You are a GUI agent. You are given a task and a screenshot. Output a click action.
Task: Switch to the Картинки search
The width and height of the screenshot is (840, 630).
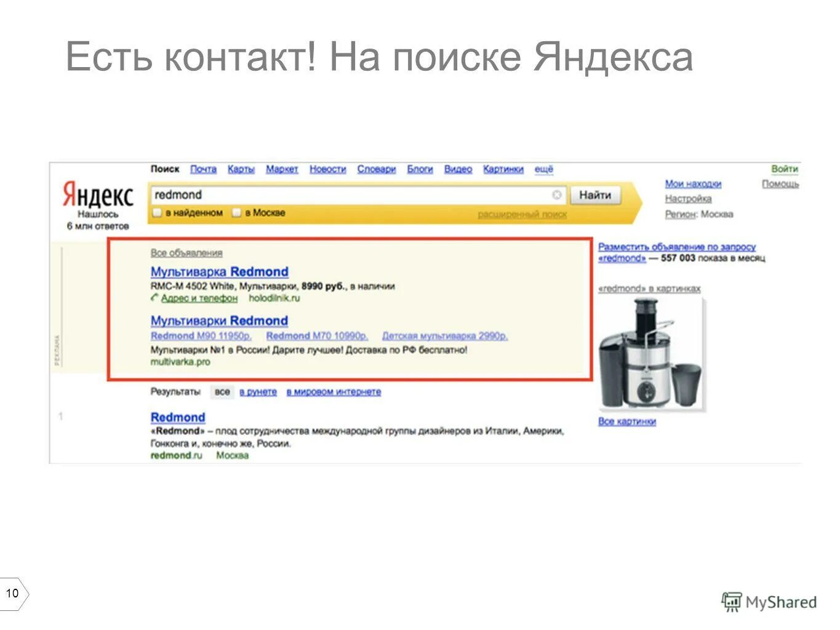[503, 169]
